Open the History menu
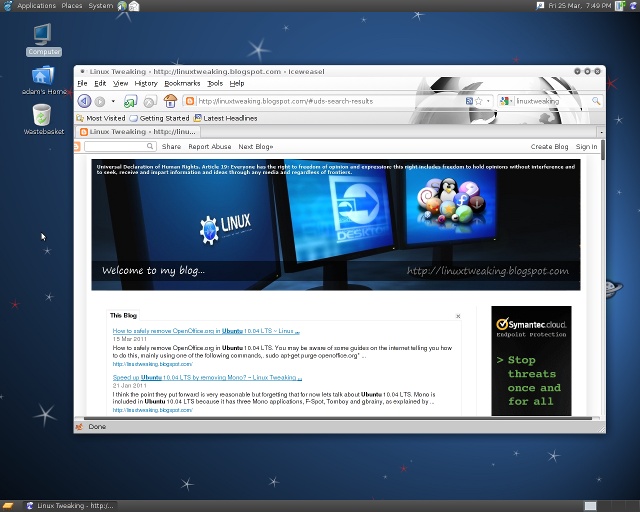This screenshot has height=512, width=640. pyautogui.click(x=146, y=83)
